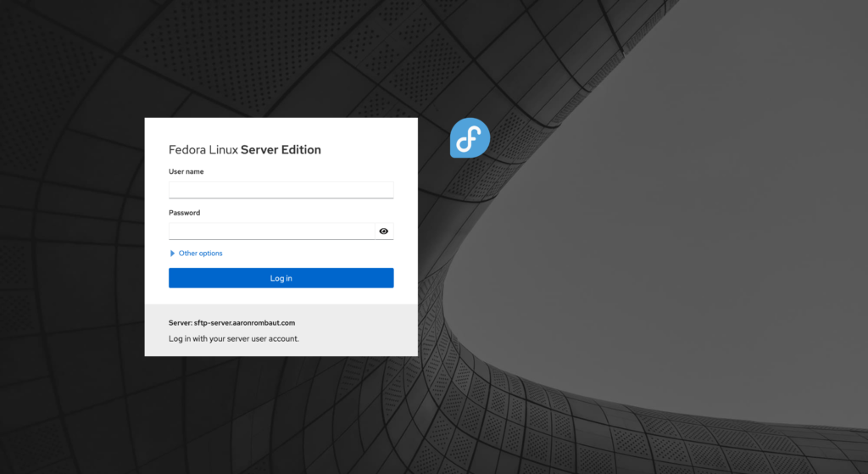The width and height of the screenshot is (868, 474).
Task: Click the Fedora Linux heading text
Action: [203, 150]
